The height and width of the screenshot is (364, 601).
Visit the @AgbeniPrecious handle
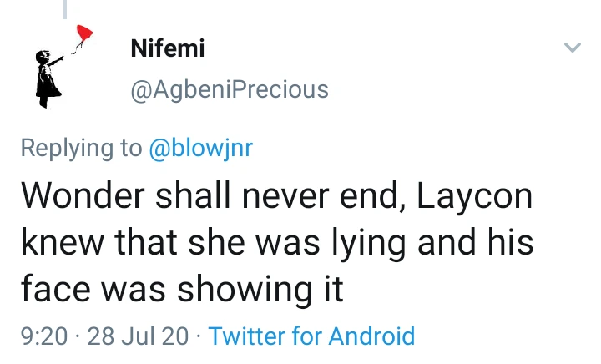[x=229, y=89]
